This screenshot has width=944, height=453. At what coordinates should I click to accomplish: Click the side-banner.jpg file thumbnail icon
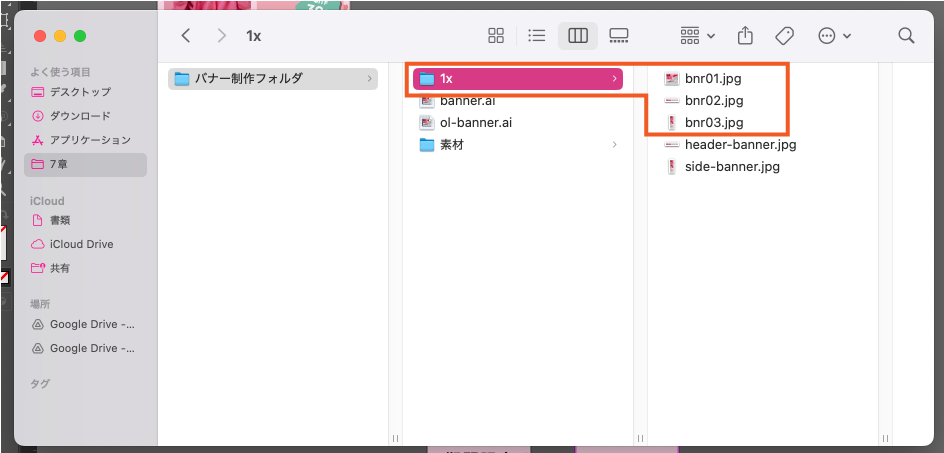click(671, 167)
